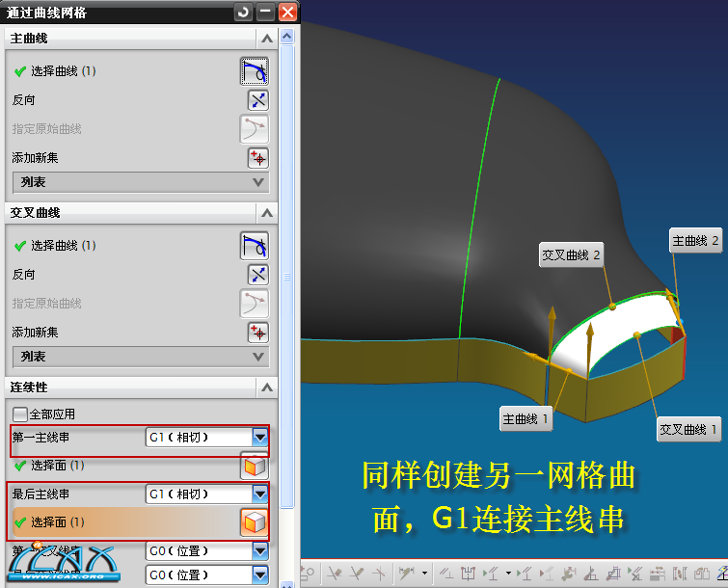
Task: Activate primary curve selection icon
Action: (254, 71)
